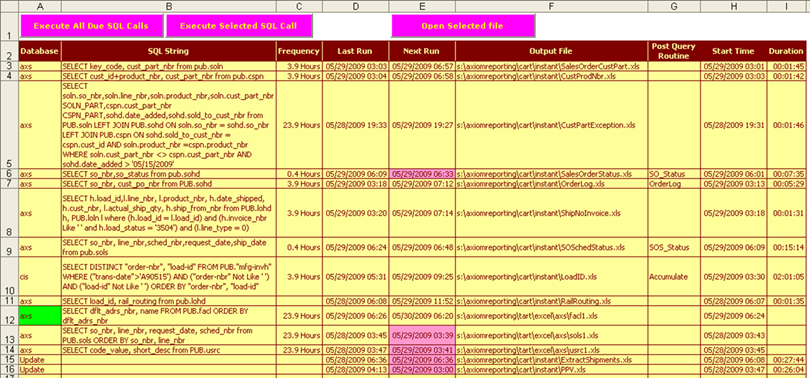Viewport: 810px width, 378px height.
Task: Click pink Next Run cell 05/29/2009 06:33
Action: tap(422, 174)
